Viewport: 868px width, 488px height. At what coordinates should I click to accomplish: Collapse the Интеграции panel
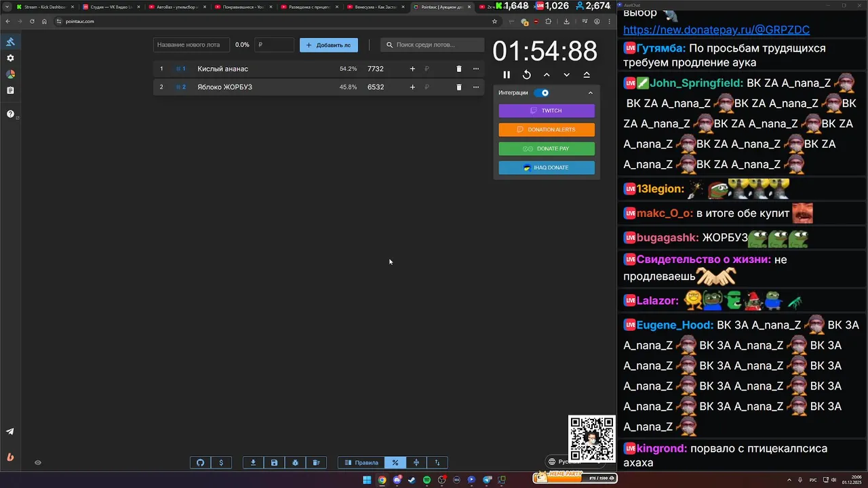coord(590,93)
